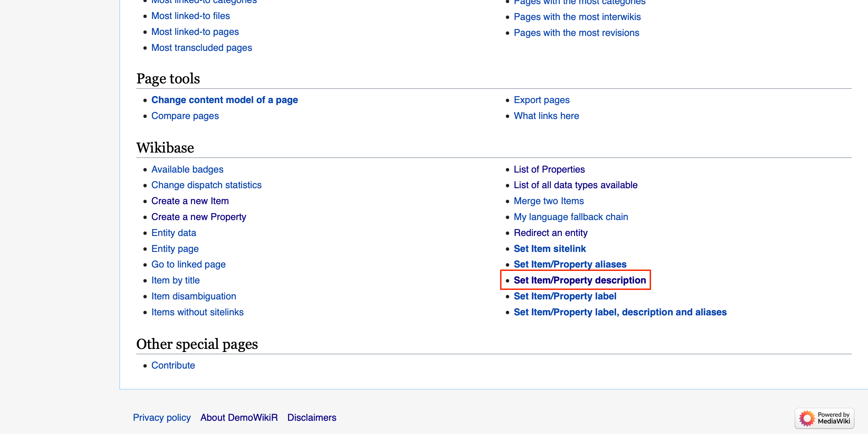This screenshot has height=434, width=868.
Task: Open Compare pages
Action: (185, 116)
